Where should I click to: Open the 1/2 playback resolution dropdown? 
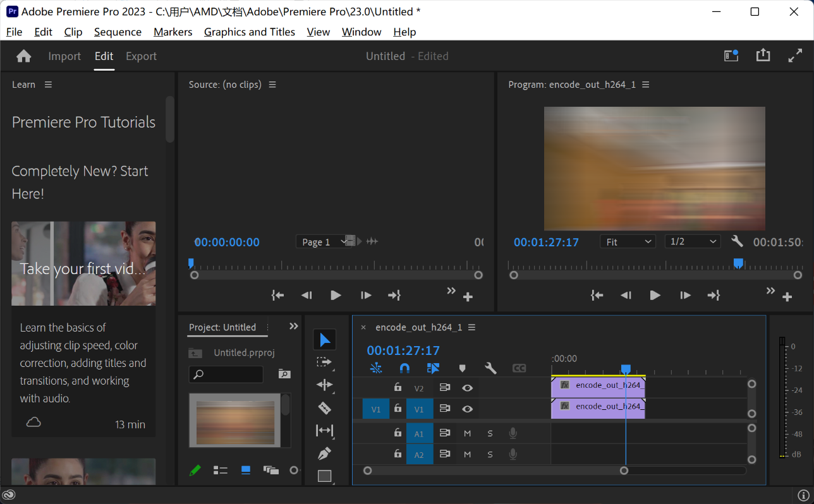[x=693, y=242]
